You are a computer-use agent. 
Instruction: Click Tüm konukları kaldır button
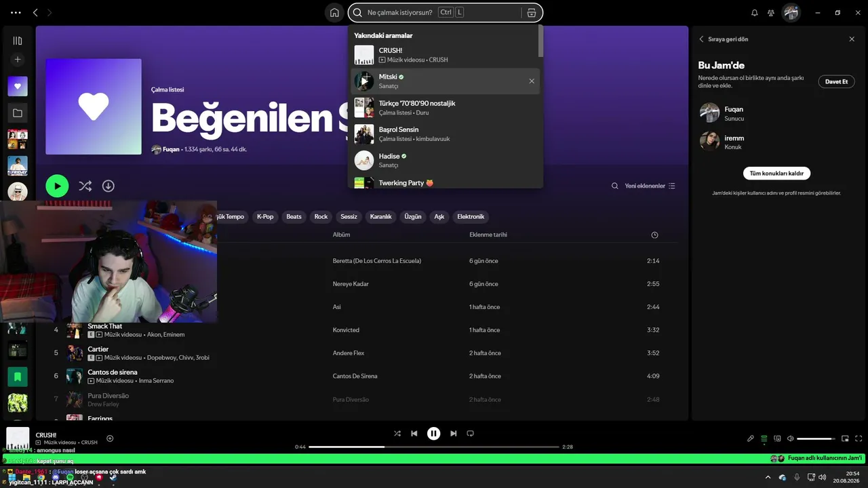coord(776,174)
